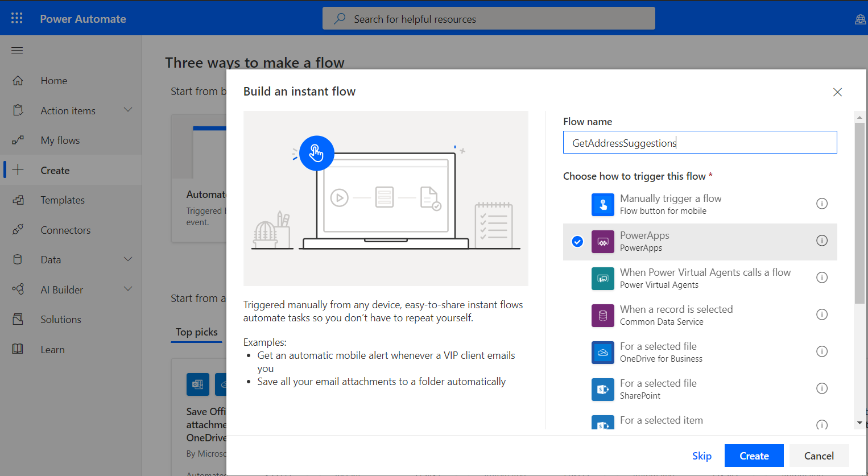Click the SharePoint icon
This screenshot has height=476, width=868.
pyautogui.click(x=602, y=389)
